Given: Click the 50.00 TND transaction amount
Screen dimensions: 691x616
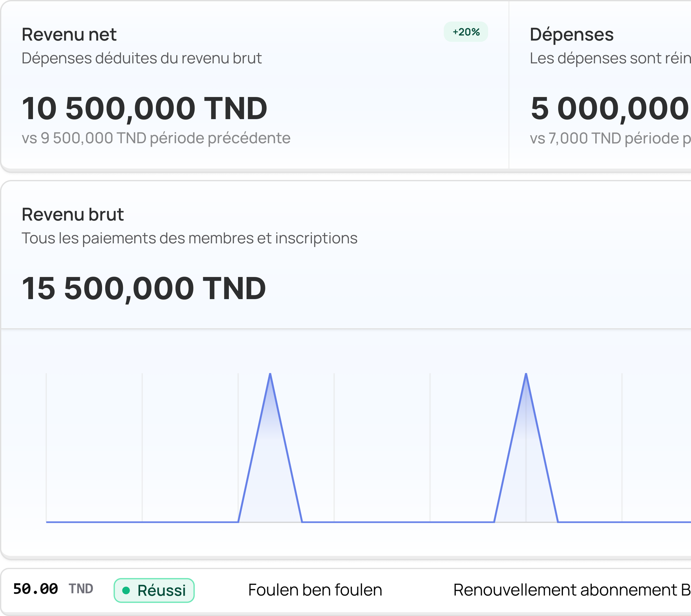Looking at the screenshot, I should tap(36, 589).
